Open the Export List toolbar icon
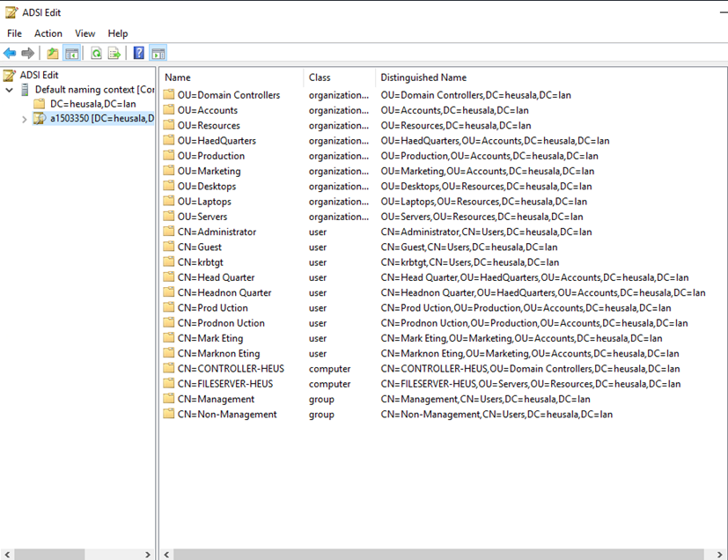 coord(114,52)
